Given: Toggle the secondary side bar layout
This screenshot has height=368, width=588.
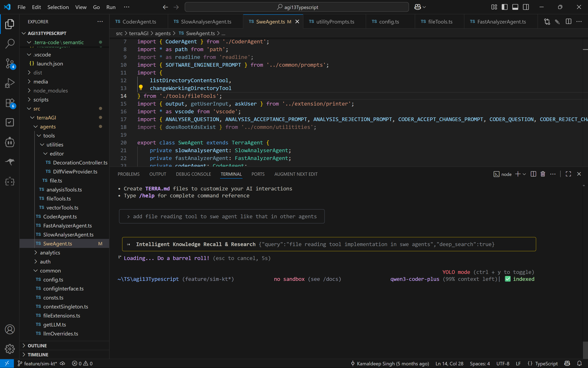Looking at the screenshot, I should point(526,7).
